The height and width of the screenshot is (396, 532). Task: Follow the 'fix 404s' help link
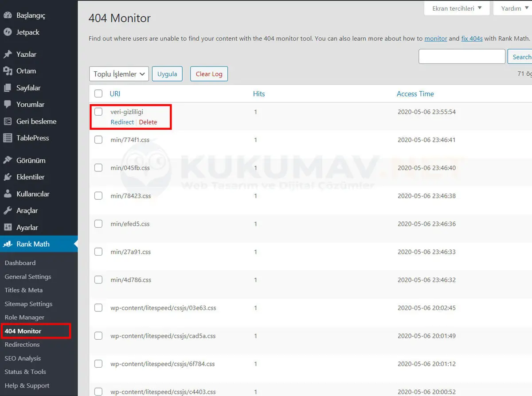coord(472,39)
